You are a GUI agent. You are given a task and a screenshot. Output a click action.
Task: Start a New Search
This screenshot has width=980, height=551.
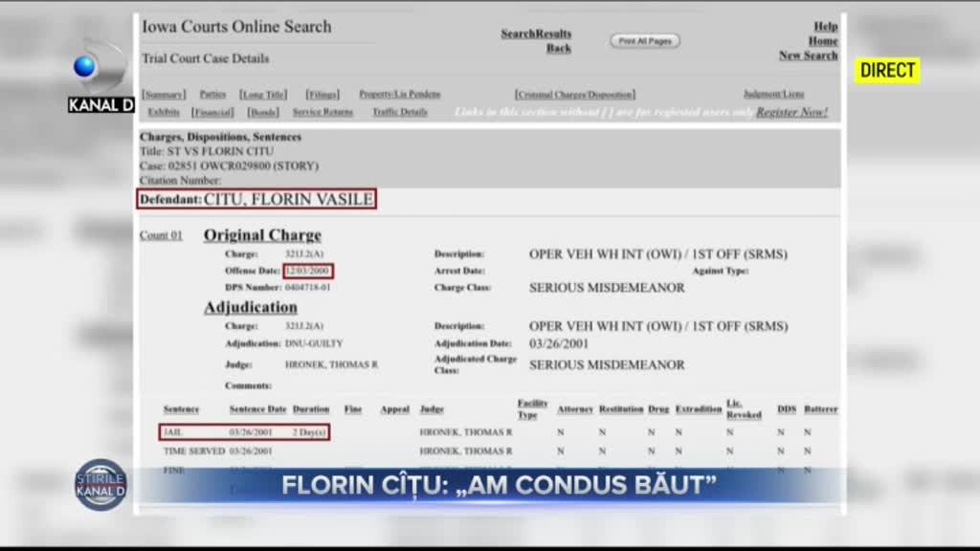pyautogui.click(x=808, y=55)
